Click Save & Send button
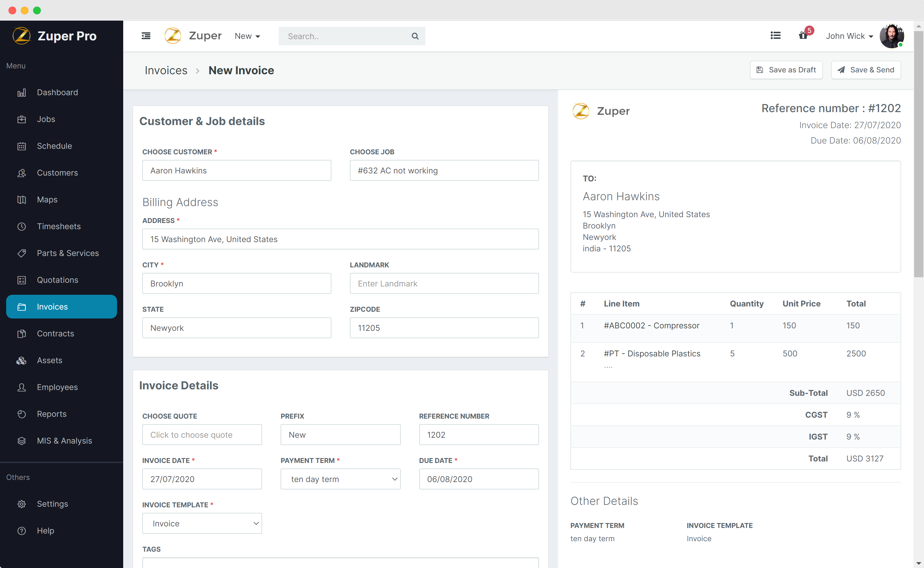The height and width of the screenshot is (568, 924). point(866,70)
